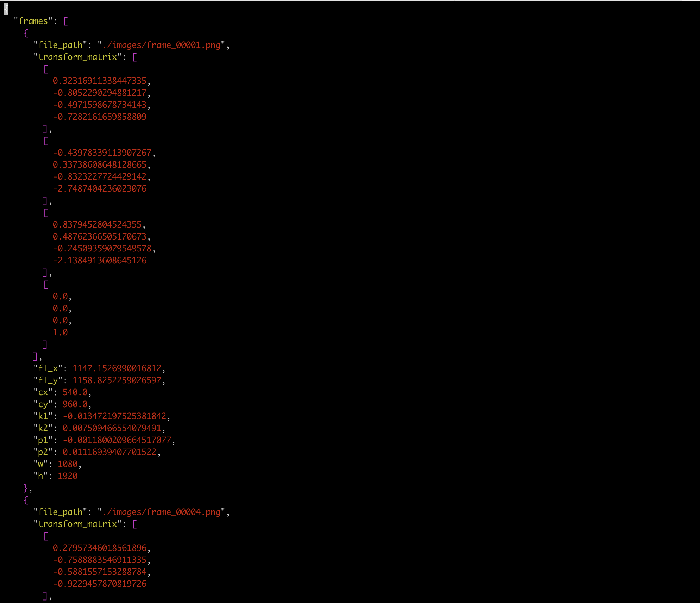Click the value -2.7487404236023076
The image size is (700, 603).
(99, 189)
